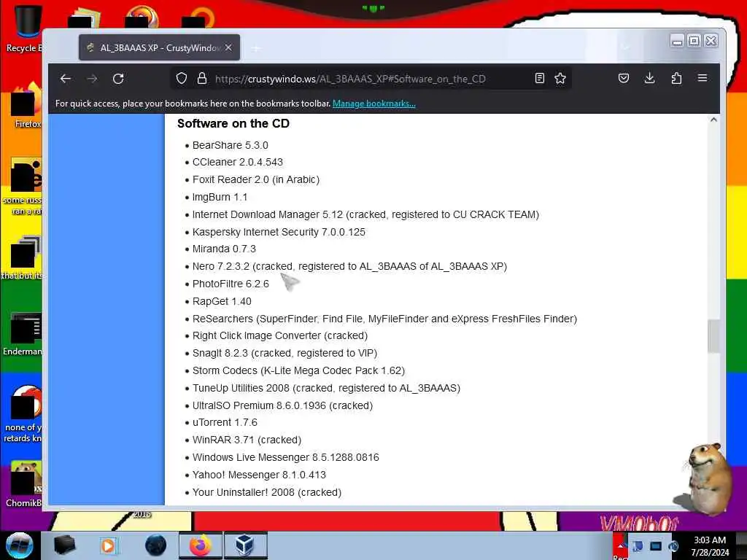Click the Manage bookmarks link
This screenshot has height=560, width=747.
click(374, 104)
